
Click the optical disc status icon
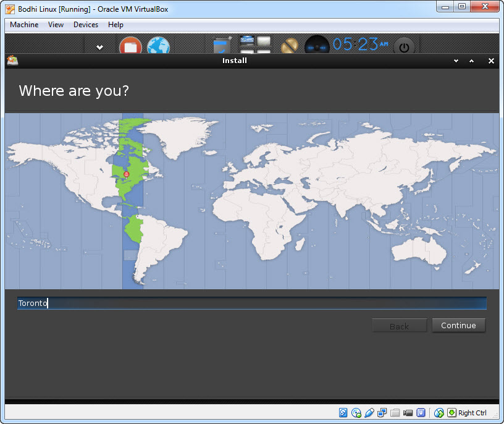pos(356,413)
